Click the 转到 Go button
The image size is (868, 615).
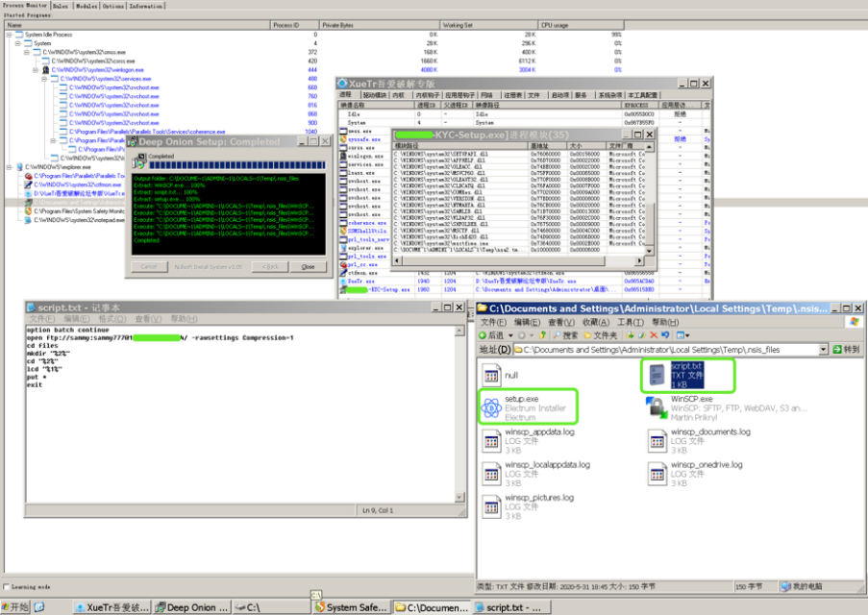coord(846,350)
